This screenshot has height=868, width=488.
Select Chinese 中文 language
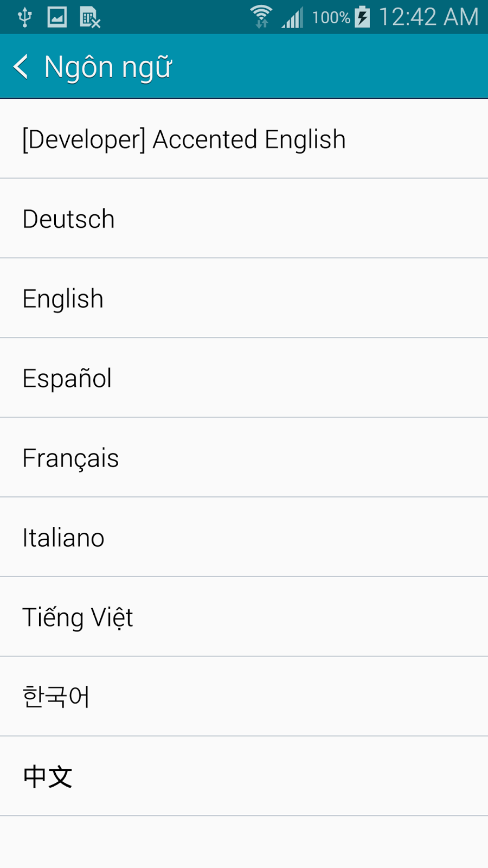pyautogui.click(x=48, y=777)
